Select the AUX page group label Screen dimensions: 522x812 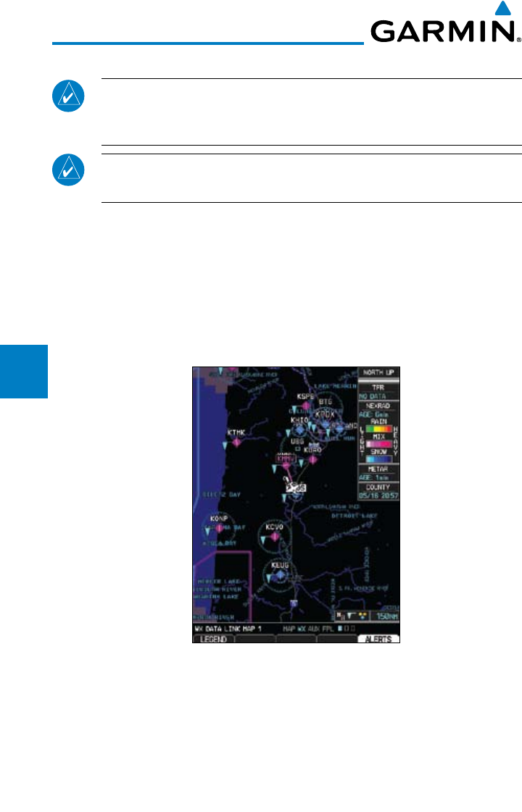314,629
